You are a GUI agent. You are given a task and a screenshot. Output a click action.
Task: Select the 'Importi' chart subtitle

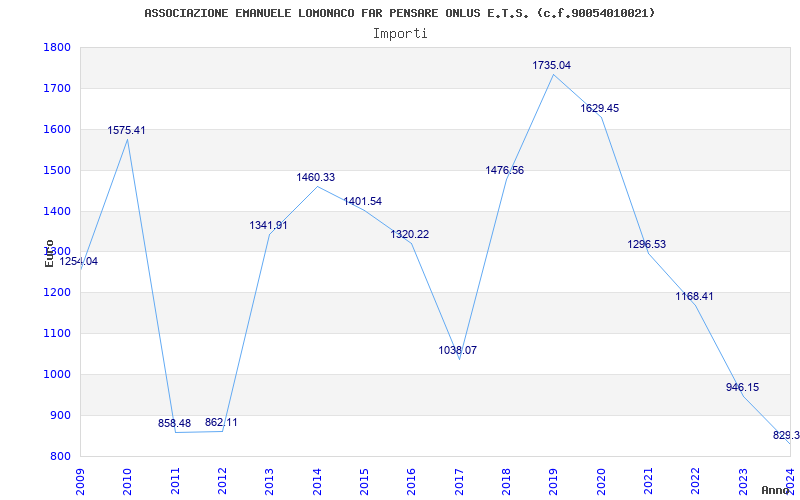pos(400,34)
